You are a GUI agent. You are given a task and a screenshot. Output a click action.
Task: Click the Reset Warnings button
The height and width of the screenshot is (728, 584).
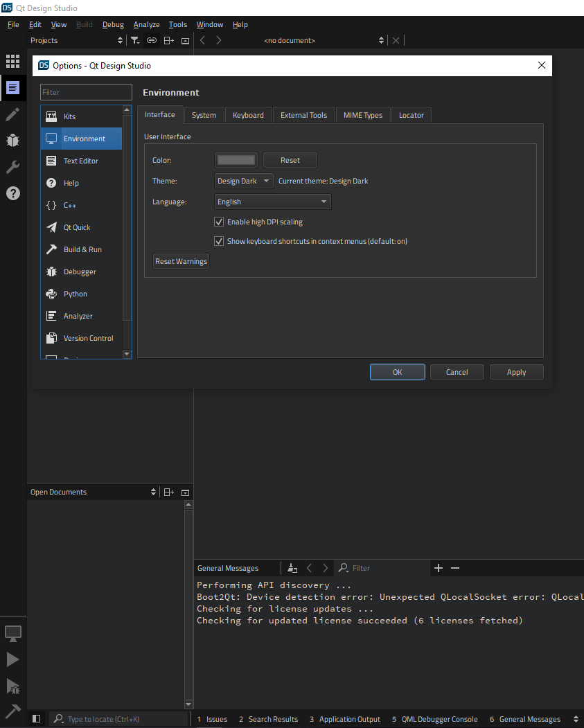pyautogui.click(x=181, y=262)
